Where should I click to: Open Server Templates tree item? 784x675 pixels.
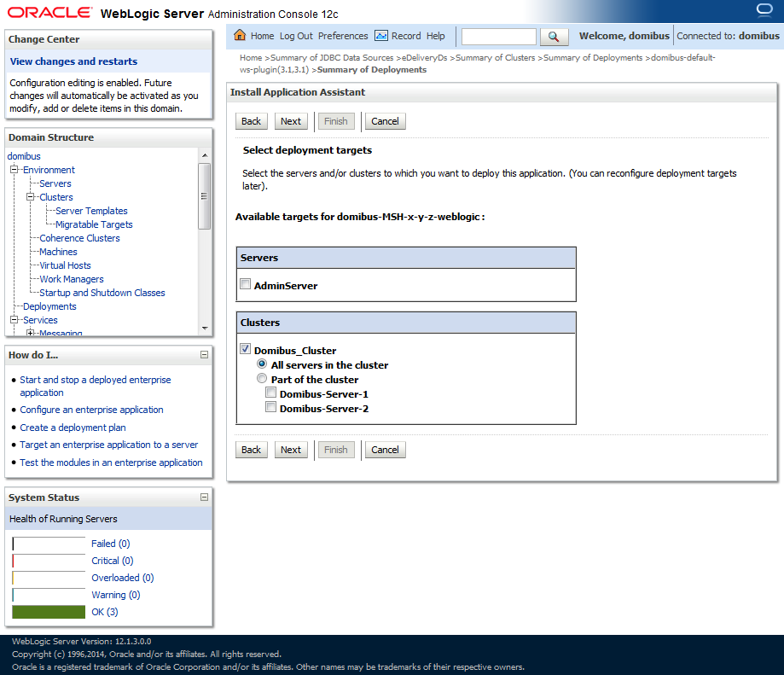point(91,211)
